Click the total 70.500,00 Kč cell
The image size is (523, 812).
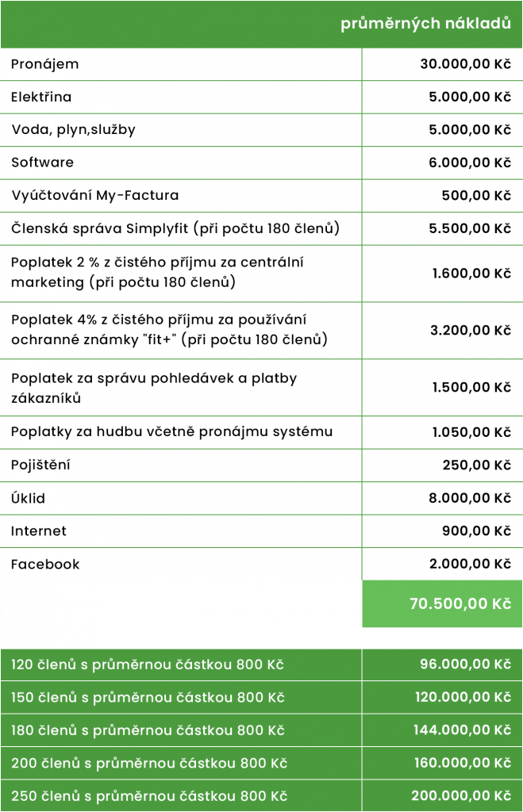(442, 603)
